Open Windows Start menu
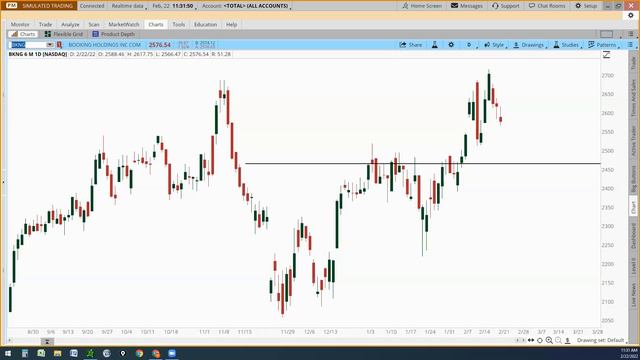This screenshot has height=360, width=640. click(x=8, y=353)
